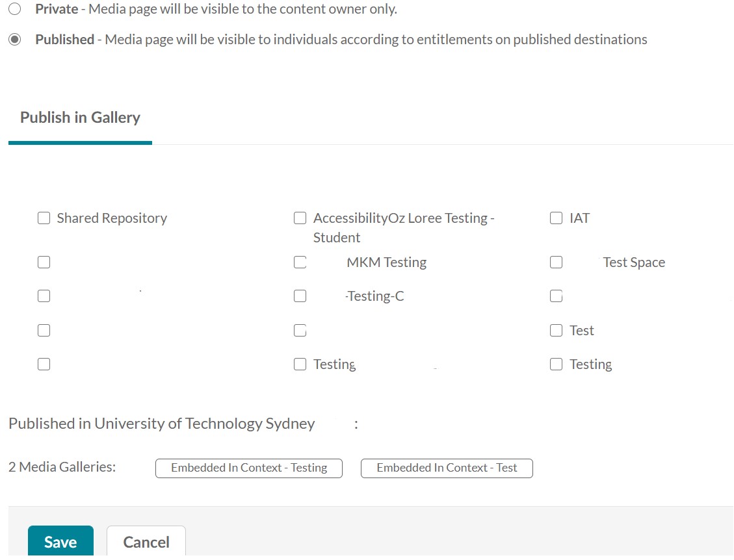Screen dimensions: 734x560
Task: Select the Test Space checkbox
Action: click(x=556, y=262)
